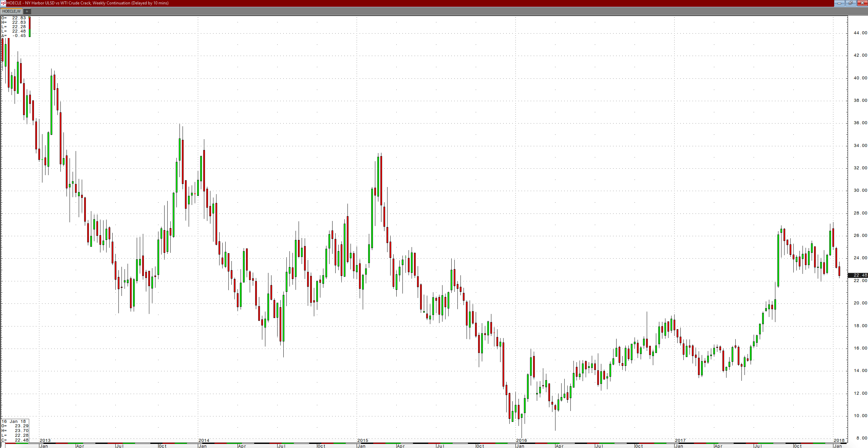868x448 pixels.
Task: Click the 2017 year label on time axis
Action: coord(680,440)
